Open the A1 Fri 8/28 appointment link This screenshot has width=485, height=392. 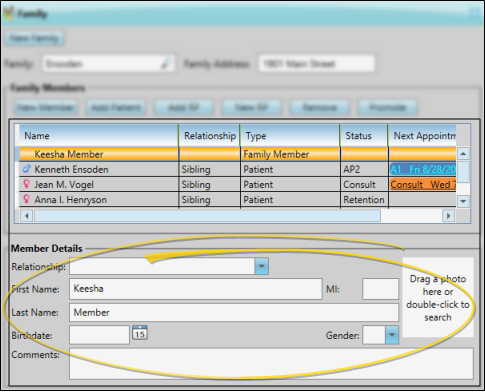[423, 169]
